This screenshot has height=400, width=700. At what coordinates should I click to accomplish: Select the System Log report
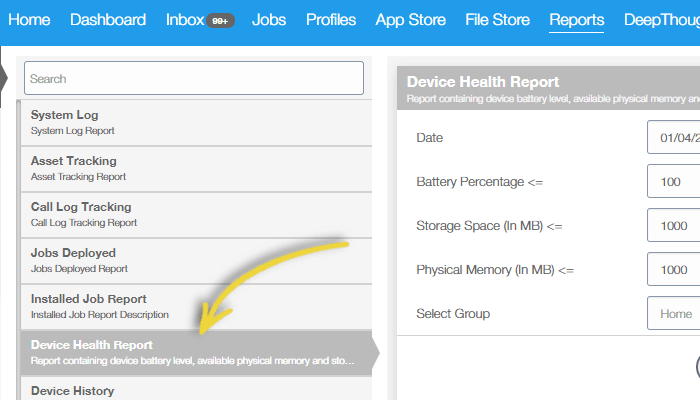[x=196, y=123]
